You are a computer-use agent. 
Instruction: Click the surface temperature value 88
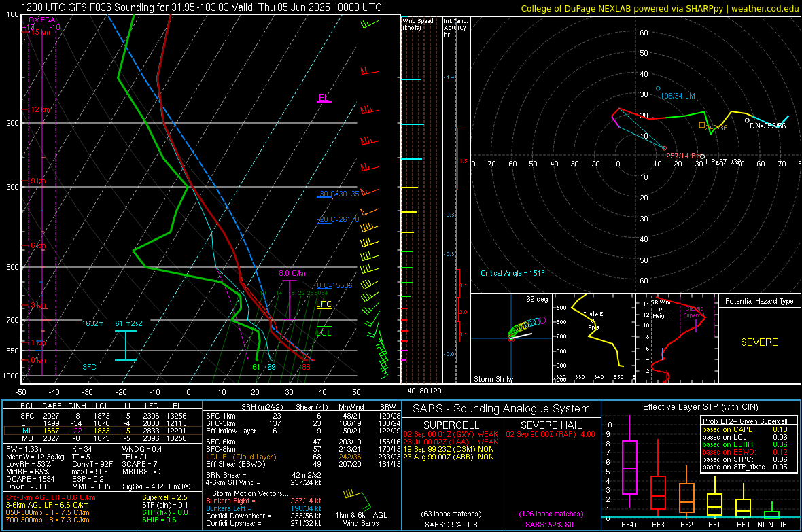click(306, 367)
